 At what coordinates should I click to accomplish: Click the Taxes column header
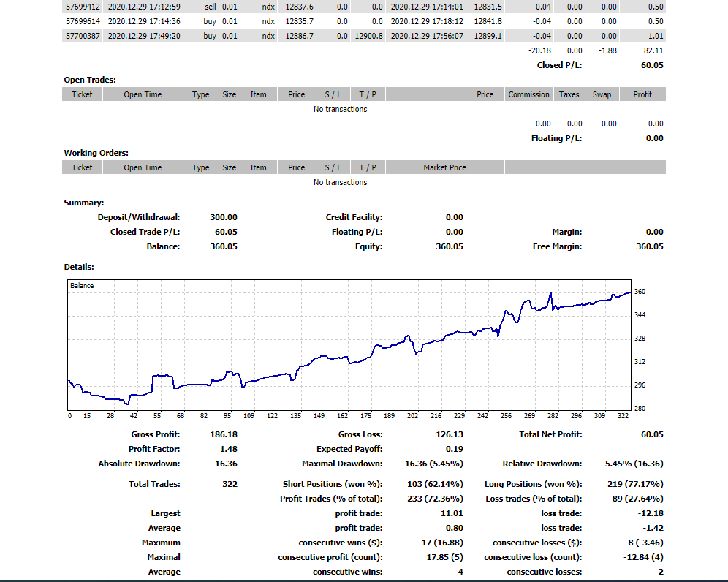click(x=569, y=94)
